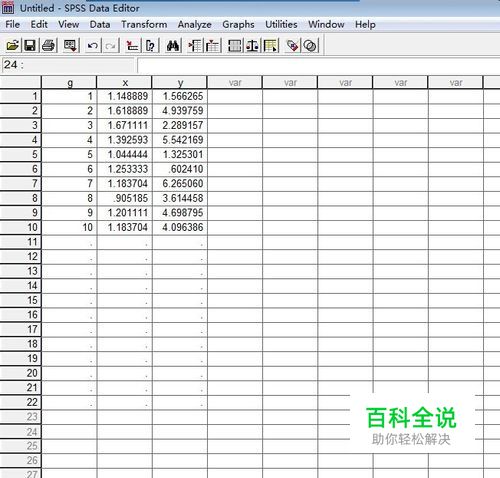
Task: Open the Graphs menu
Action: click(238, 24)
